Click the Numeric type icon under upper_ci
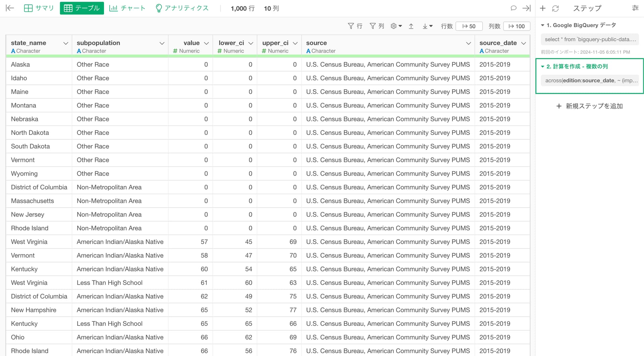This screenshot has width=644, height=356. (264, 51)
